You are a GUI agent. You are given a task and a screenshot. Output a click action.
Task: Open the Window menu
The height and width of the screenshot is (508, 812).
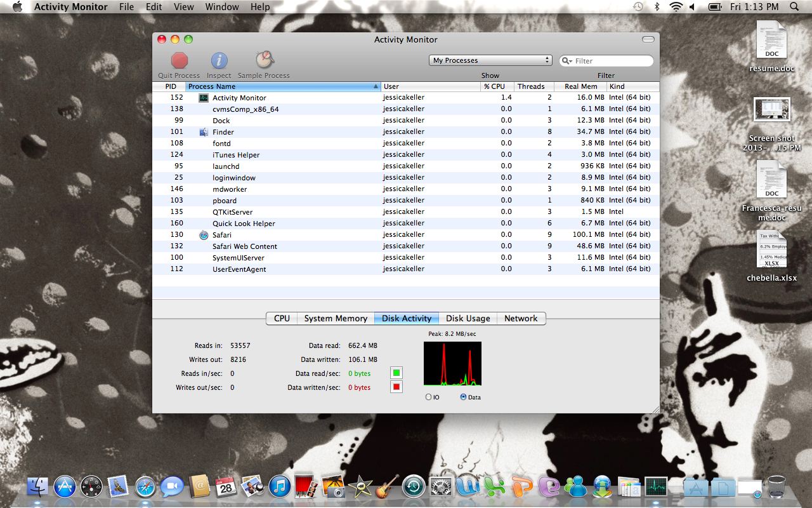tap(222, 7)
